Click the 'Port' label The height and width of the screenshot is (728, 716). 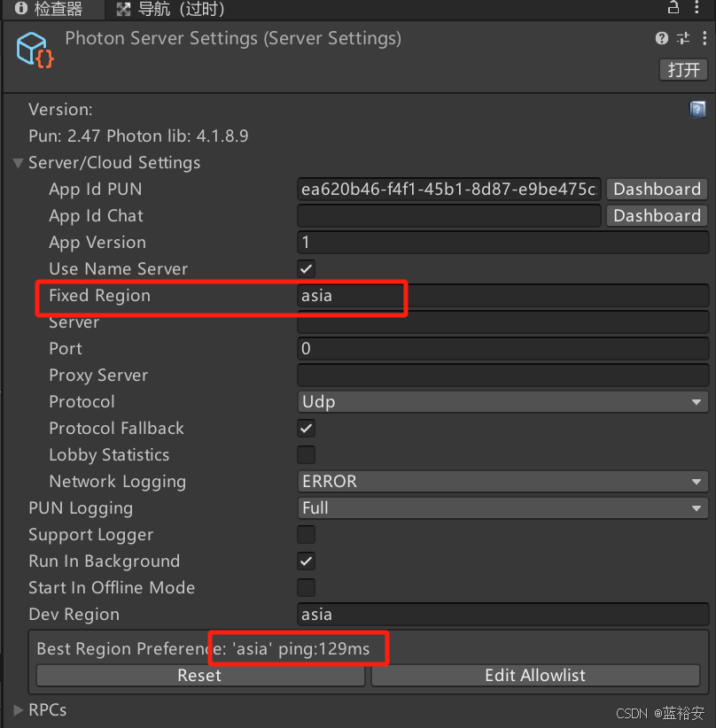[66, 349]
